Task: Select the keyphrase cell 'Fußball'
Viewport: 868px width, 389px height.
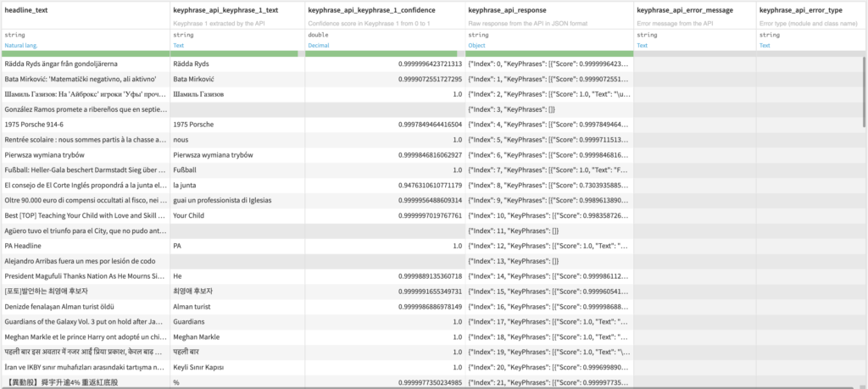Action: (x=237, y=169)
